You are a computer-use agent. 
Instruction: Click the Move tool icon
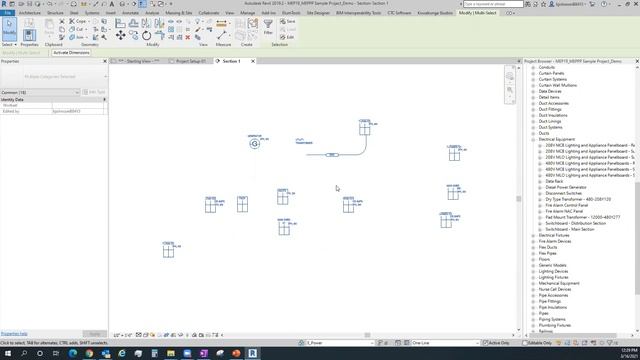120,36
